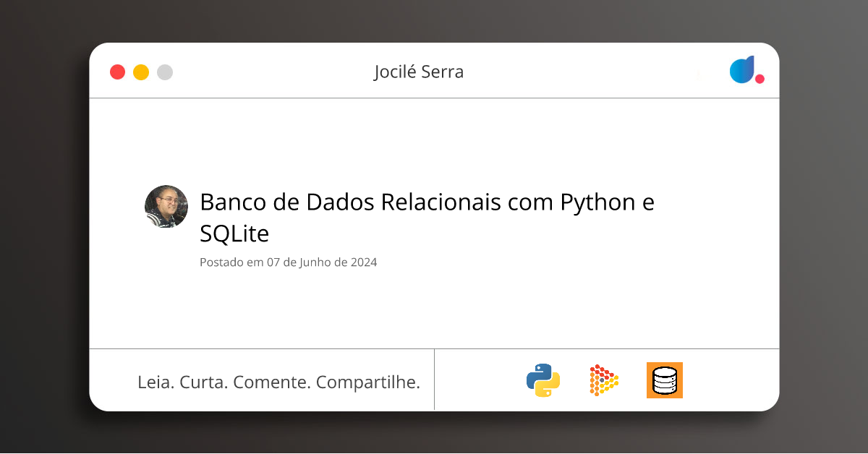Click the Jocilé Serra window title
Viewport: 868px width, 454px height.
[x=419, y=72]
